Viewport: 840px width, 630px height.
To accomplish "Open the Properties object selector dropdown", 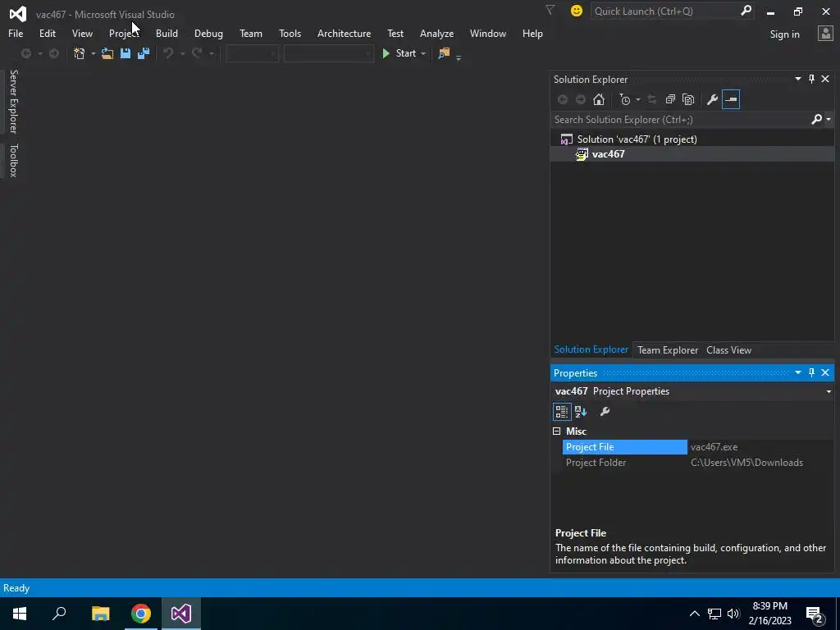I will pos(829,391).
